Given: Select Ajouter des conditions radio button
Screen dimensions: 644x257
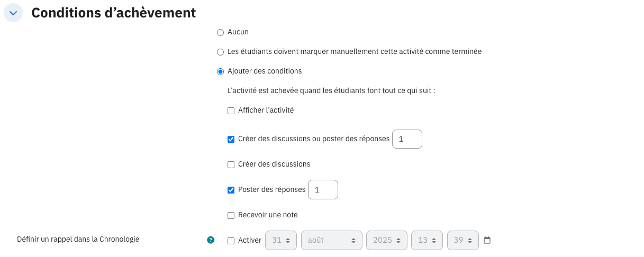Looking at the screenshot, I should click(x=221, y=71).
